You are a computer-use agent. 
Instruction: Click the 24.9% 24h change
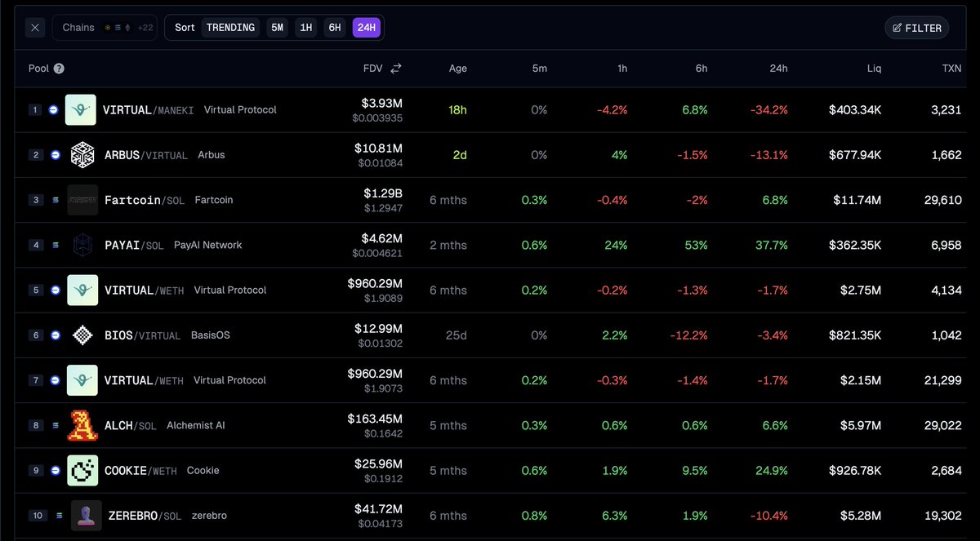point(772,470)
